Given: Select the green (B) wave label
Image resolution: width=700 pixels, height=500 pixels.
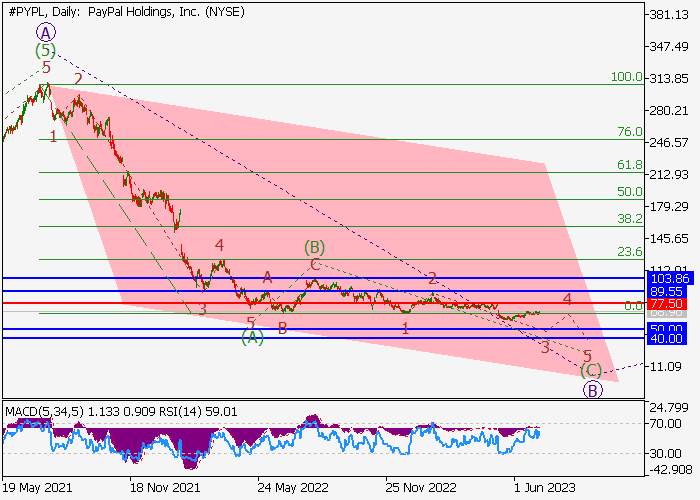Looking at the screenshot, I should pos(314,247).
